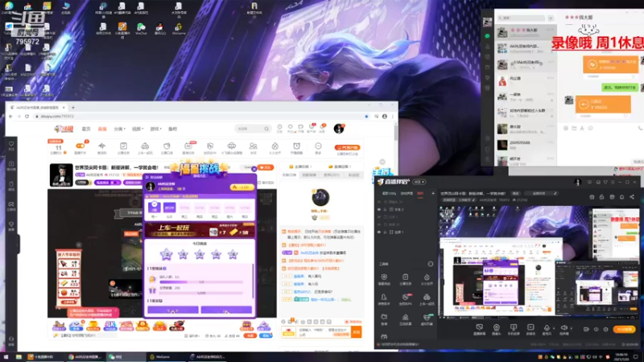The image size is (644, 362).
Task: Click the microphone icon in streaming app
Action: click(547, 327)
